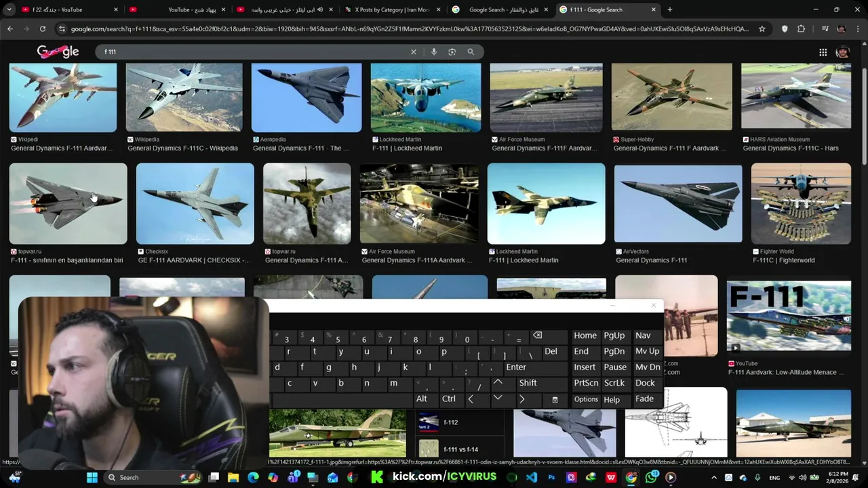Open the Google apps grid
Viewport: 868px width, 488px height.
[823, 52]
